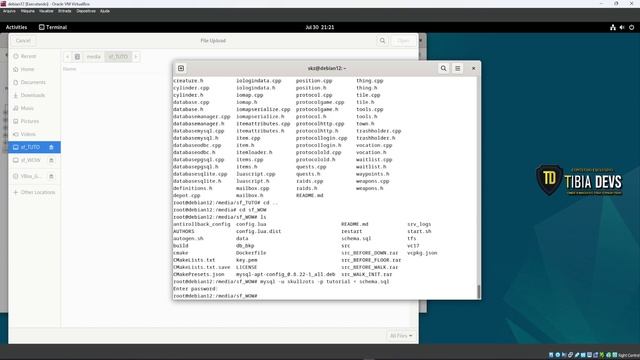Click the search icon in File Upload dialog
The image size is (640, 360).
[382, 40]
